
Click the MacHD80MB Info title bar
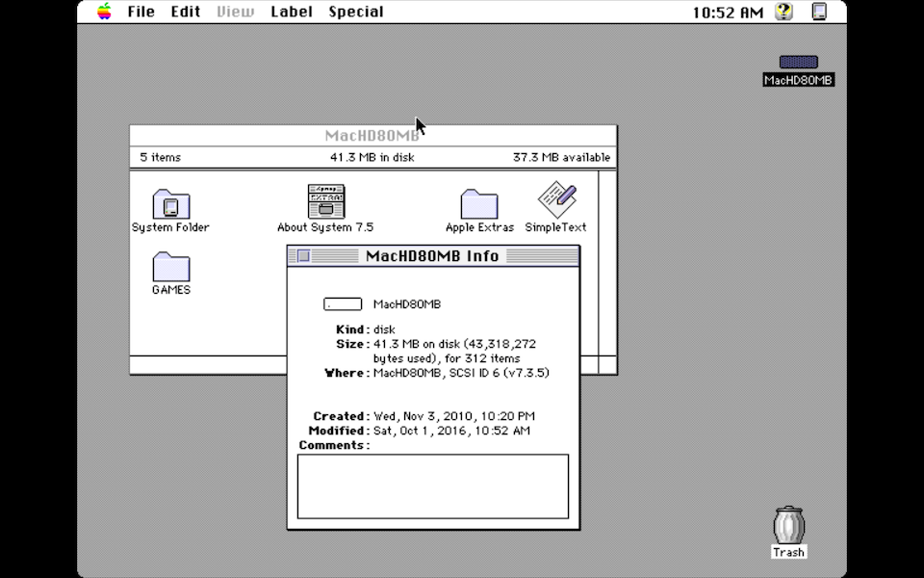point(433,256)
